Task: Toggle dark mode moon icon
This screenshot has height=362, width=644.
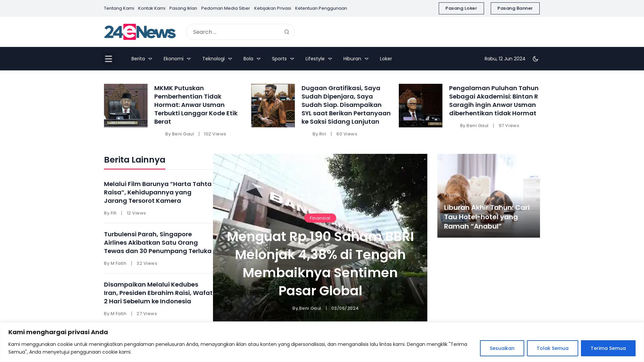Action: pos(535,59)
